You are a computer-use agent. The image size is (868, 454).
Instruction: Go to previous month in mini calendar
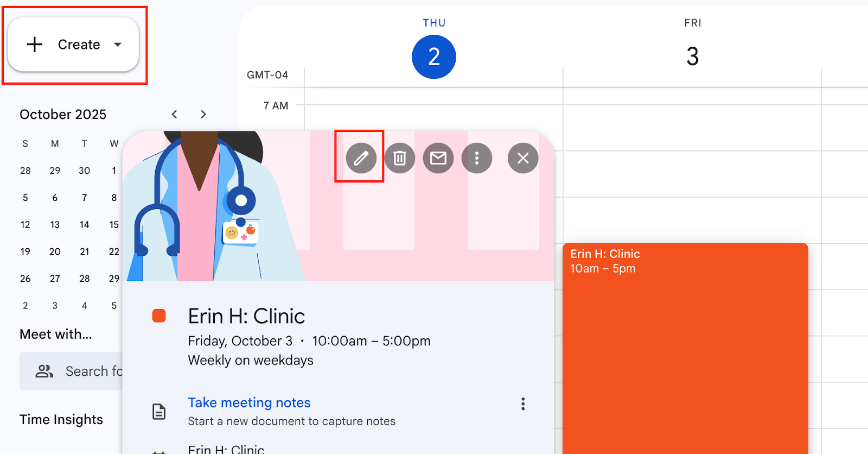point(174,114)
